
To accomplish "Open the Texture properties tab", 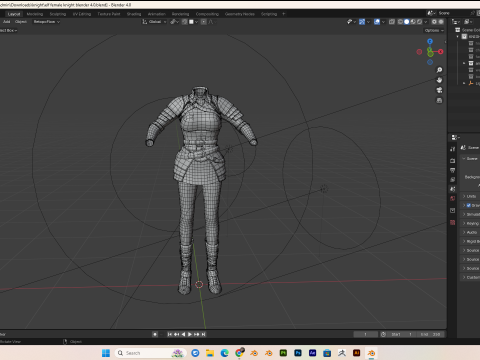I will pyautogui.click(x=452, y=222).
